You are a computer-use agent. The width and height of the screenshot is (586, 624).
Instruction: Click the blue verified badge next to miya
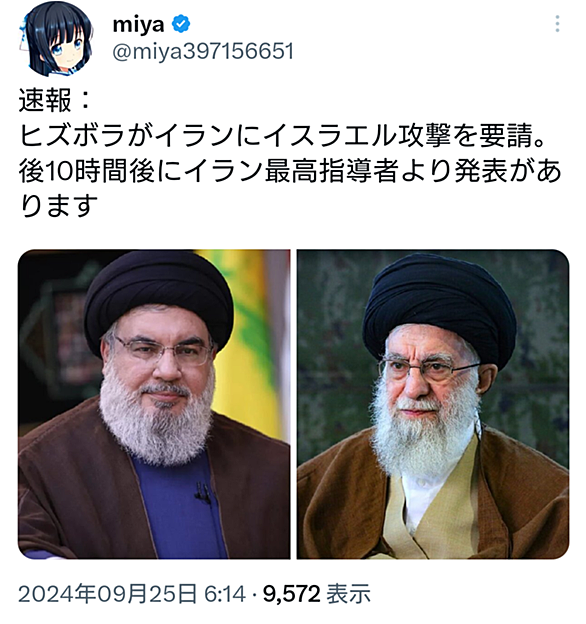(181, 24)
